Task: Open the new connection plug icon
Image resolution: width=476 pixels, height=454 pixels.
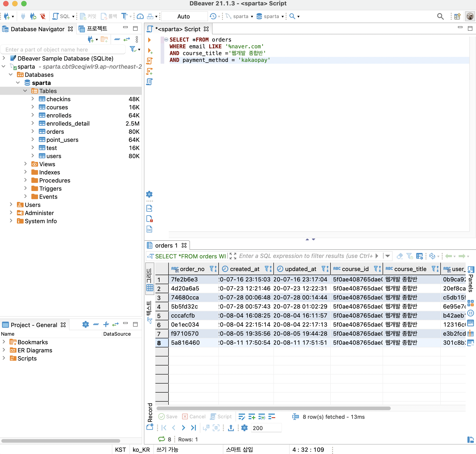Action: point(7,16)
